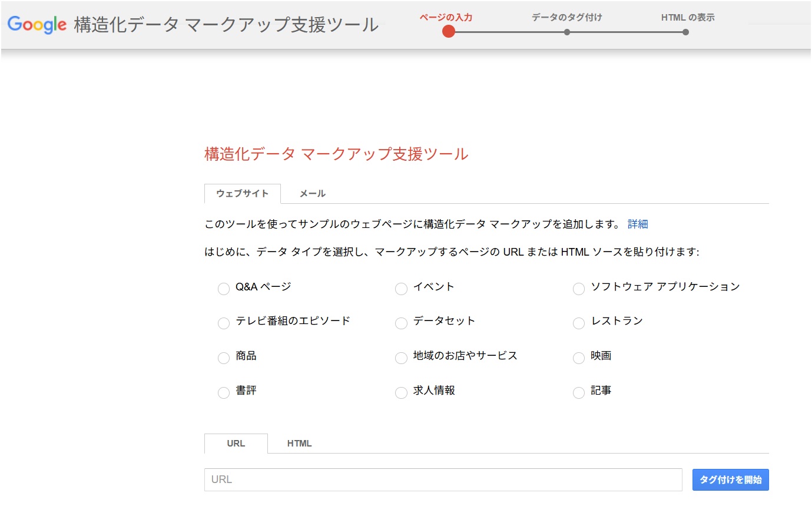Screen dimensions: 812x506
Task: Select the 求人情報 radio button
Action: [401, 393]
